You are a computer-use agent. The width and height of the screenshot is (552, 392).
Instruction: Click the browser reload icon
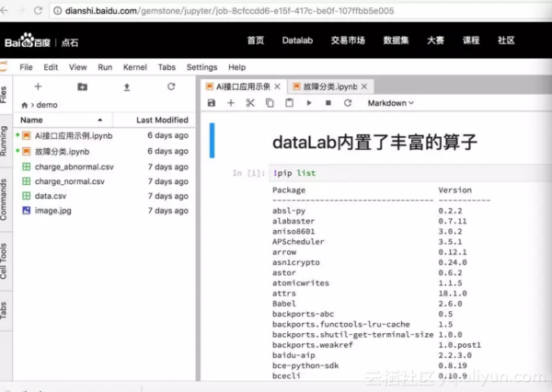coord(38,10)
